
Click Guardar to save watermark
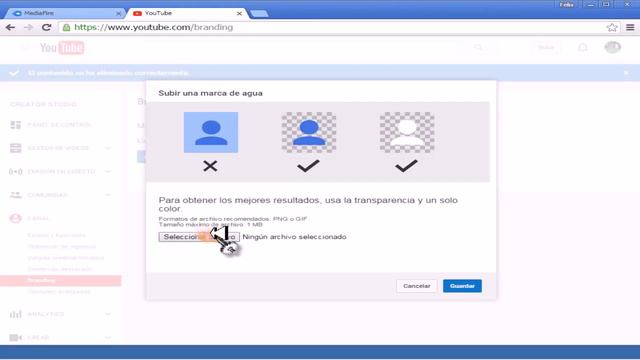[x=462, y=286]
